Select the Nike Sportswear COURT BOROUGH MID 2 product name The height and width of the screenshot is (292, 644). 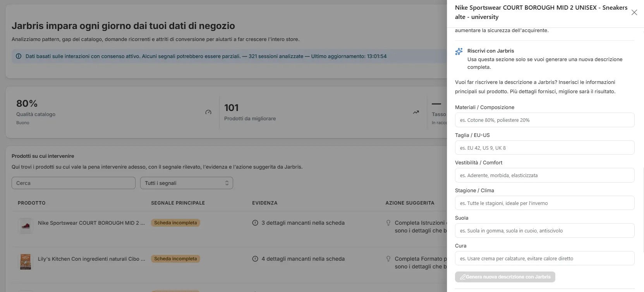[x=91, y=223]
